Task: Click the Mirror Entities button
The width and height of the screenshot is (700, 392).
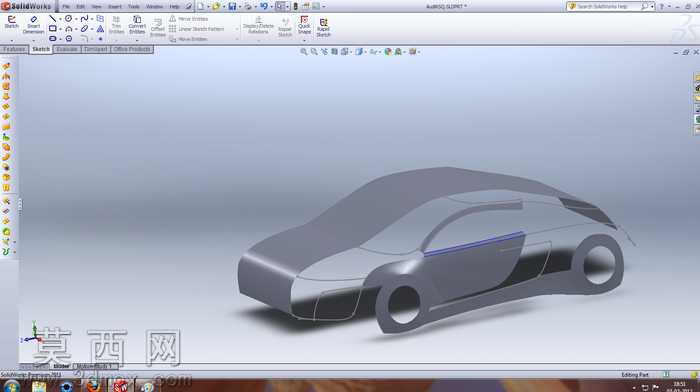Action: [188, 19]
